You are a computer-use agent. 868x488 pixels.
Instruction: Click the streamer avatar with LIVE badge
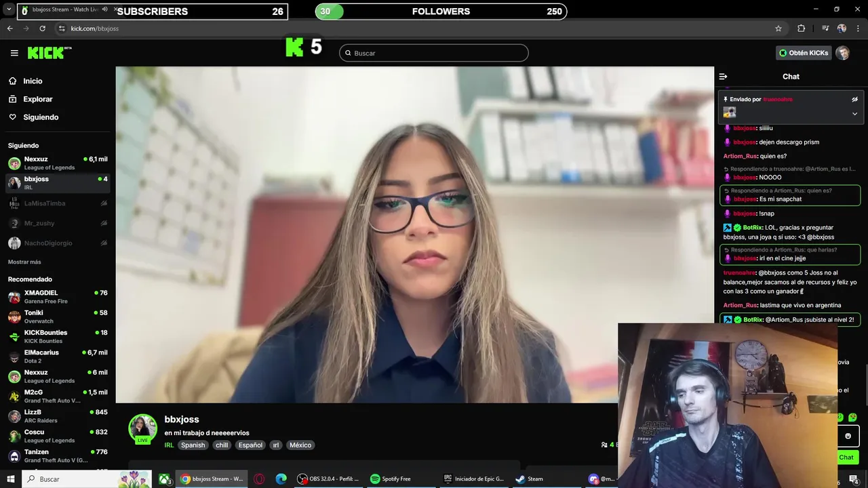point(142,428)
